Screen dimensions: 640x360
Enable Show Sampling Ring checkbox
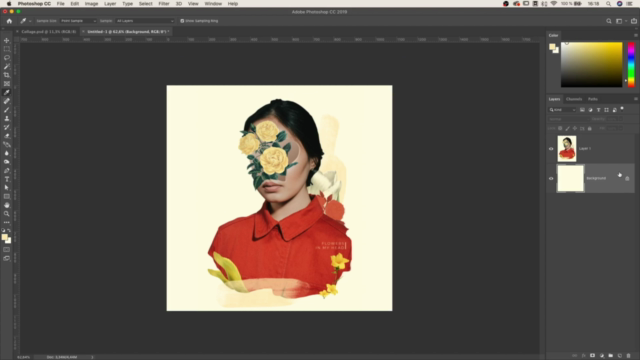[182, 21]
